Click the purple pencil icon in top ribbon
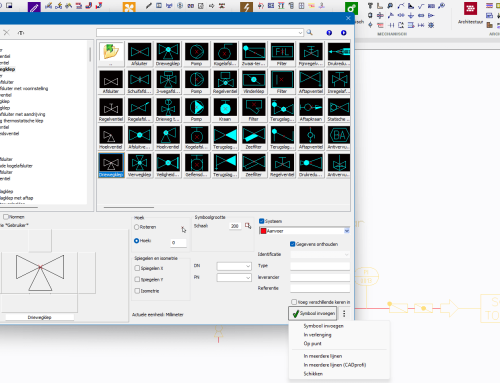500x383 pixels. pyautogui.click(x=34, y=7)
